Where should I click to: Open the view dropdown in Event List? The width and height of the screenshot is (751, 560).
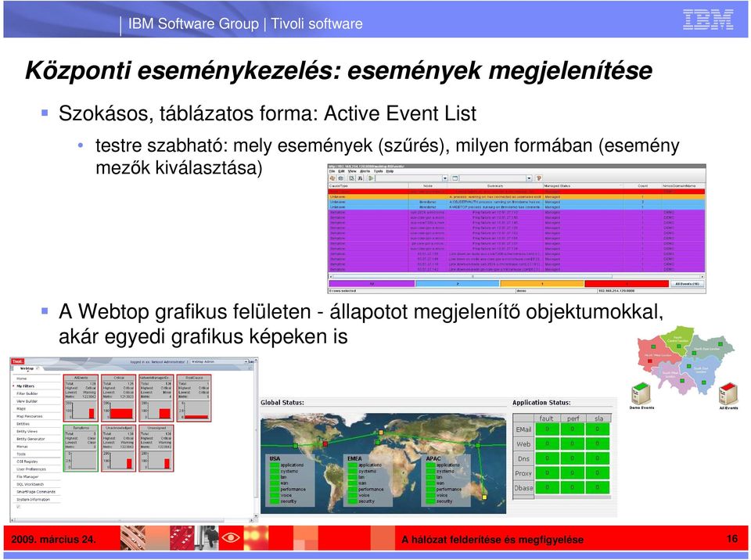point(530,178)
